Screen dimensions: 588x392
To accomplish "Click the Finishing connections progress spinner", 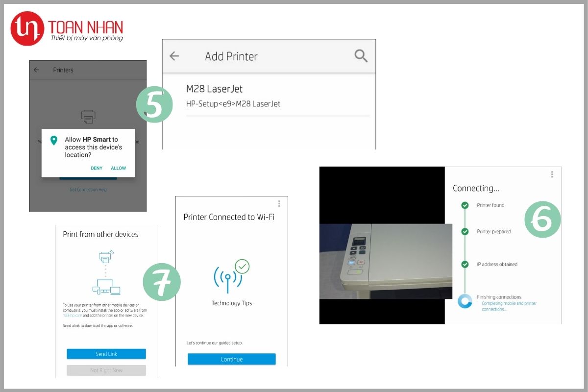I will coord(465,301).
